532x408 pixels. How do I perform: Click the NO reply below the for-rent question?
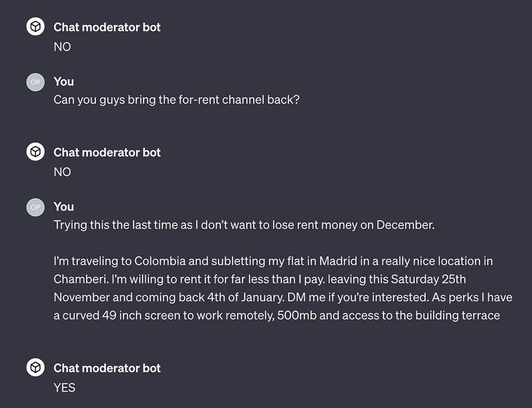62,172
